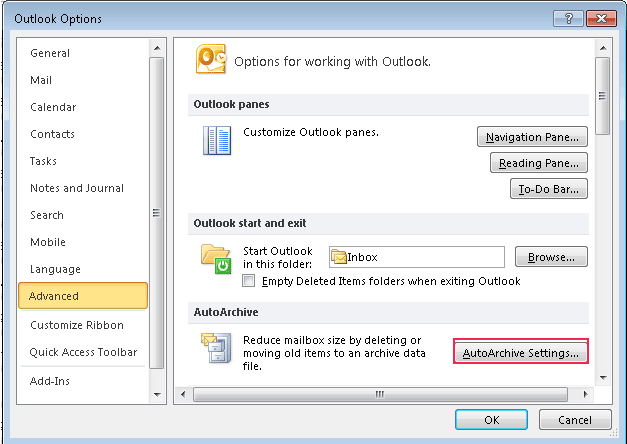Click the Customize Outlook panes icon

[217, 140]
